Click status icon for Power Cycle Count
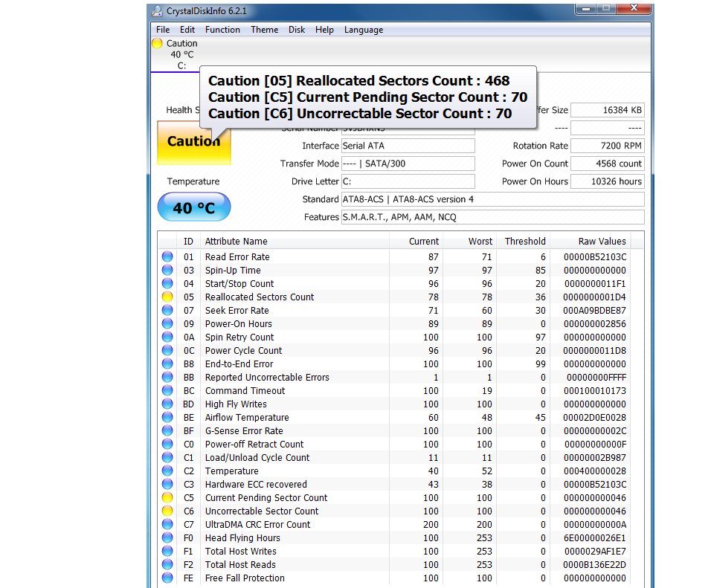714x588 pixels. (x=167, y=350)
